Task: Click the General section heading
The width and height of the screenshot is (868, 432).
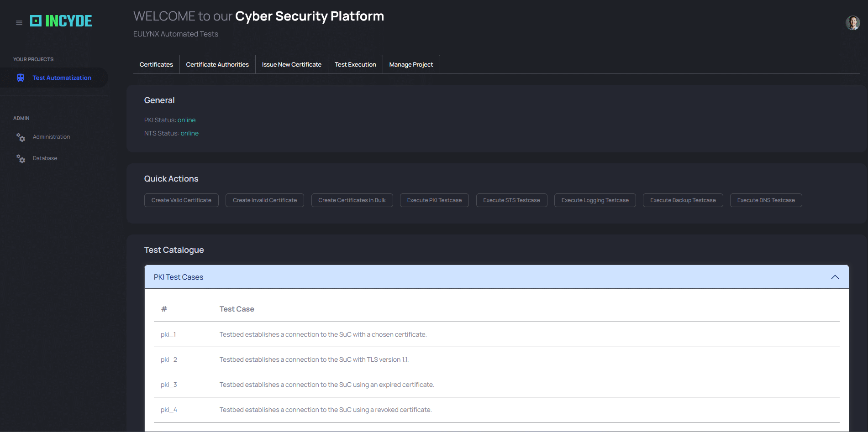Action: tap(159, 100)
